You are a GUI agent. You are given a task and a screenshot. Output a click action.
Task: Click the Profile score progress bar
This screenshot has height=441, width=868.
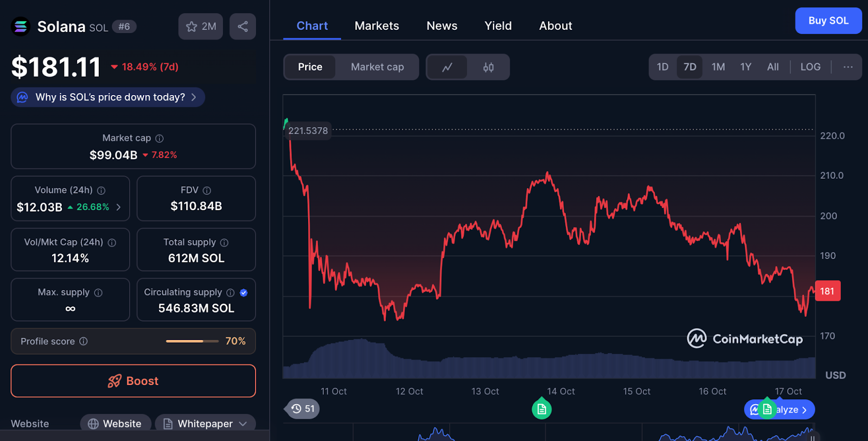pyautogui.click(x=192, y=341)
